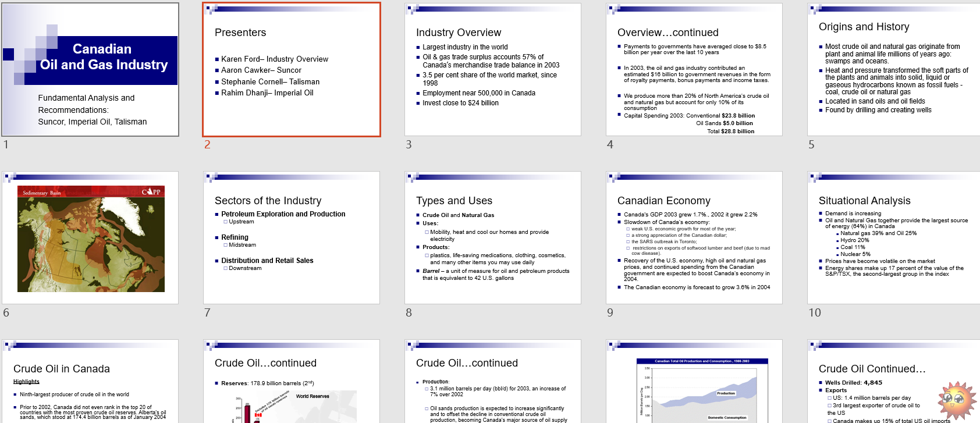The width and height of the screenshot is (980, 423).
Task: Open the Industry Overview slide thumbnail
Action: [x=493, y=69]
